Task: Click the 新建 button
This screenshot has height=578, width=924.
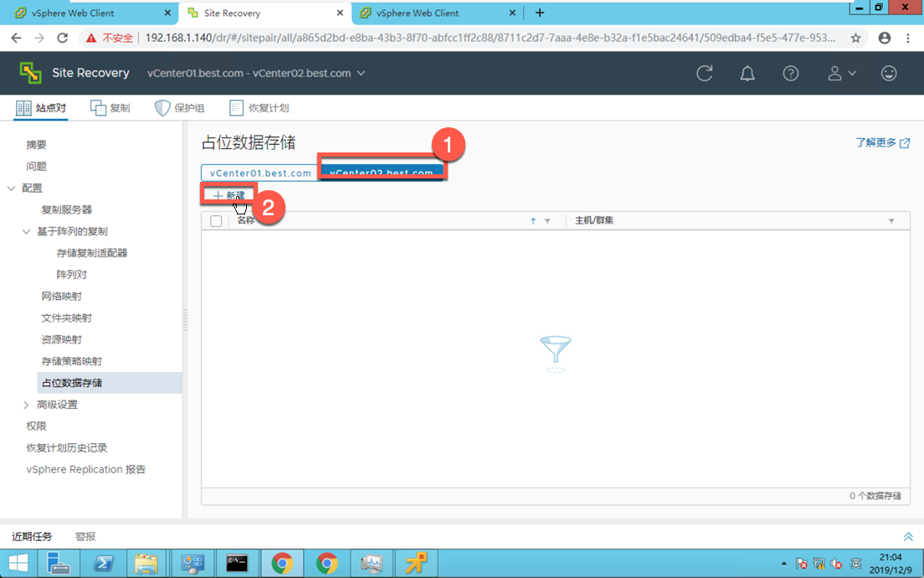Action: pyautogui.click(x=228, y=195)
